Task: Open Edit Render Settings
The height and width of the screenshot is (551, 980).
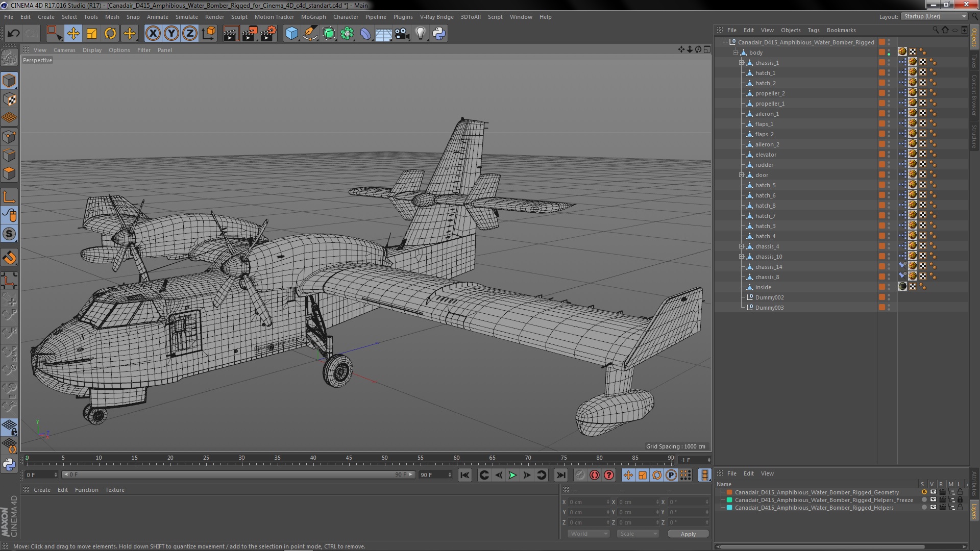Action: point(268,34)
